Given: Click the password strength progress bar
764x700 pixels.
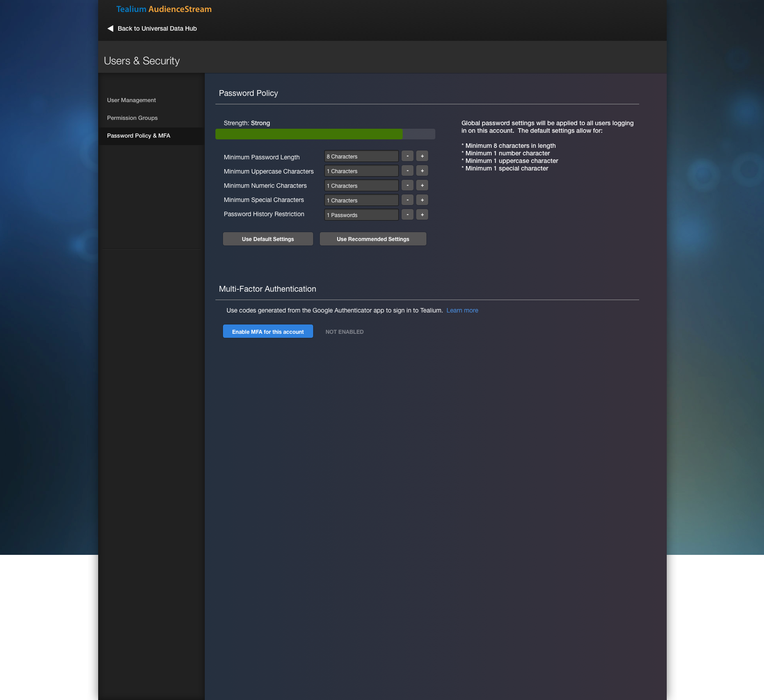Looking at the screenshot, I should tap(325, 134).
